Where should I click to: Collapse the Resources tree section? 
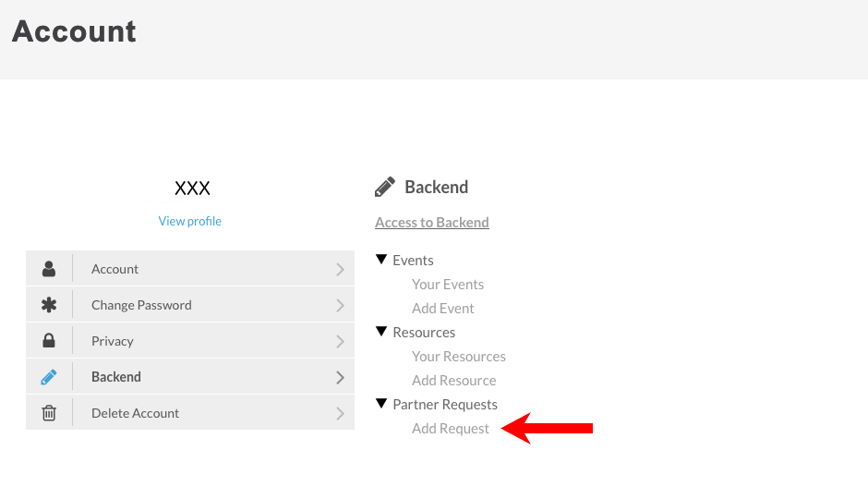coord(381,332)
